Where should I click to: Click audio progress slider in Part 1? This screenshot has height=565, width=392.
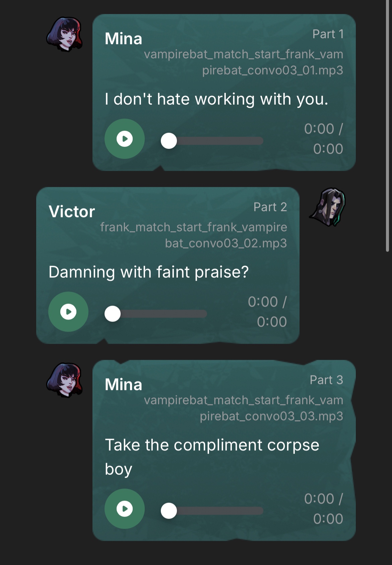[212, 141]
